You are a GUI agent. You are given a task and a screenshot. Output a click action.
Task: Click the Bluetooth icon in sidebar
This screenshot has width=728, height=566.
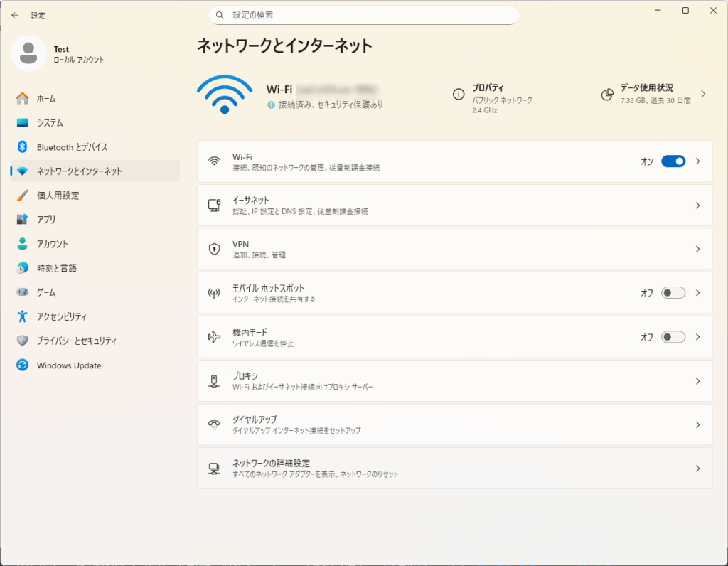tap(22, 147)
